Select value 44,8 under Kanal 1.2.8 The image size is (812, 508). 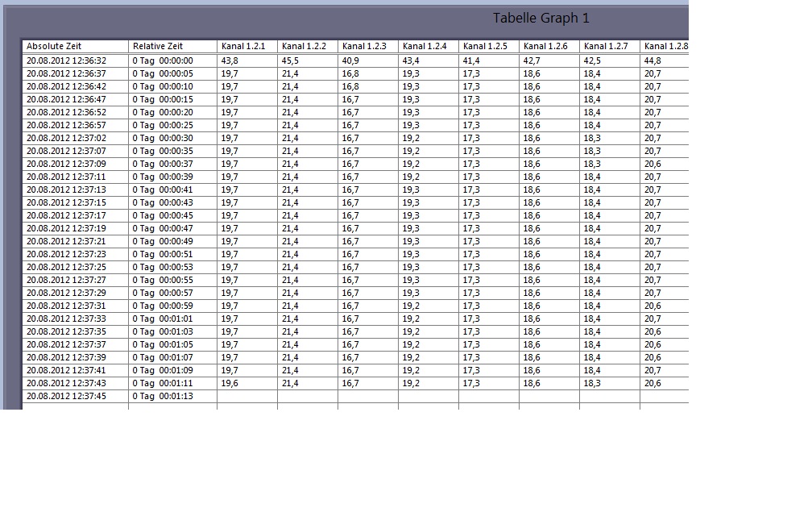pyautogui.click(x=665, y=60)
